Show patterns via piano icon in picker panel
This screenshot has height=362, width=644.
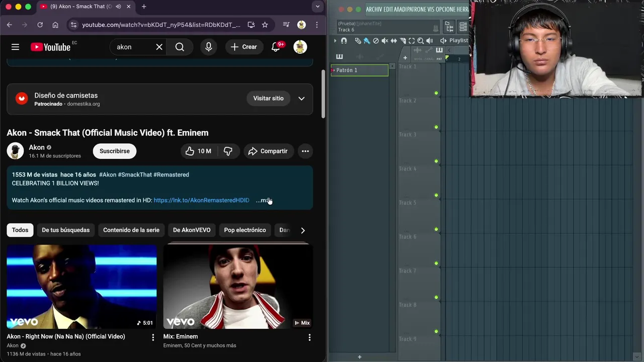click(339, 56)
